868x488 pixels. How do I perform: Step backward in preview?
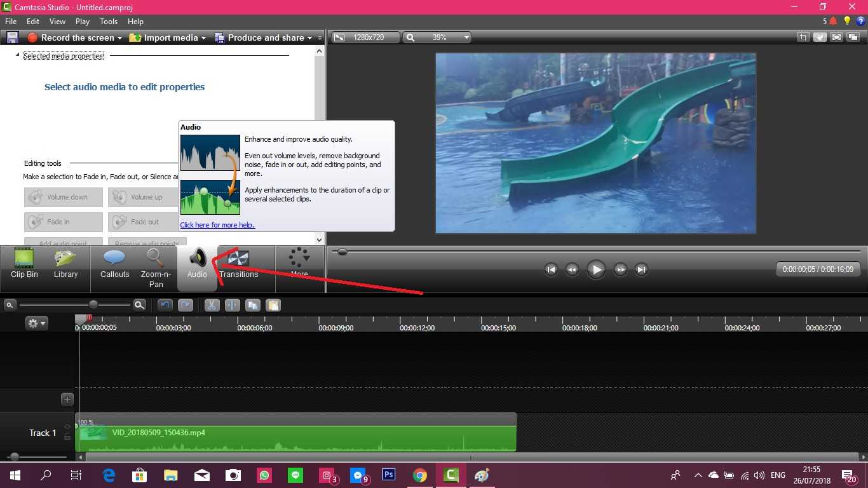[572, 269]
